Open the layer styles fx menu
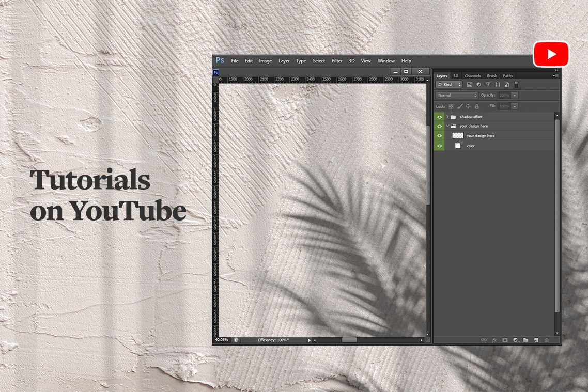 [x=494, y=340]
